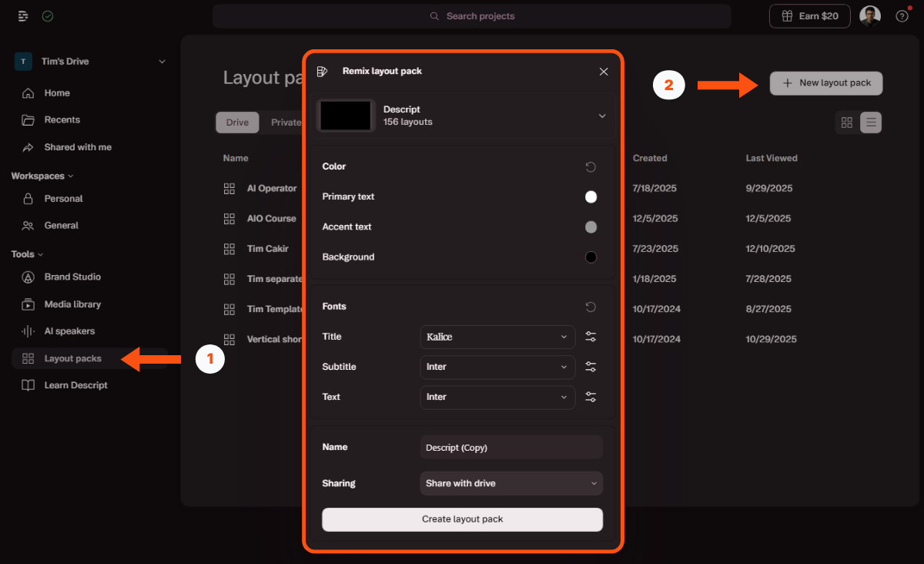Sort by Last Viewed column

[x=772, y=158]
